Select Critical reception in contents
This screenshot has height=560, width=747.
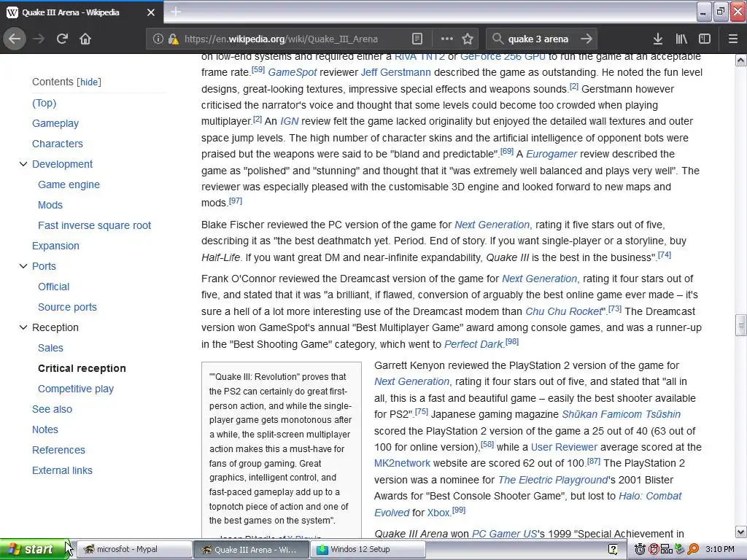[82, 368]
